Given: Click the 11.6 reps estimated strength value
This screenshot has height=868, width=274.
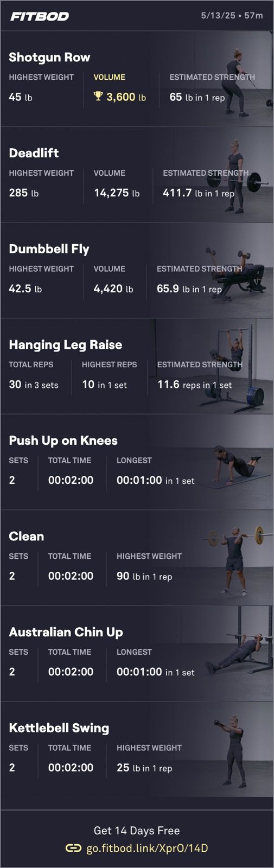Looking at the screenshot, I should (x=194, y=385).
